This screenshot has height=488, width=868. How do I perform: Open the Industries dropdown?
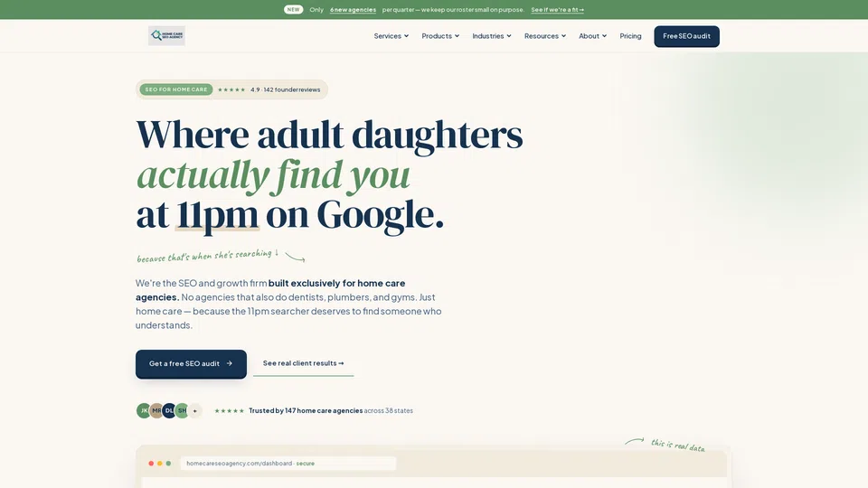click(x=492, y=36)
